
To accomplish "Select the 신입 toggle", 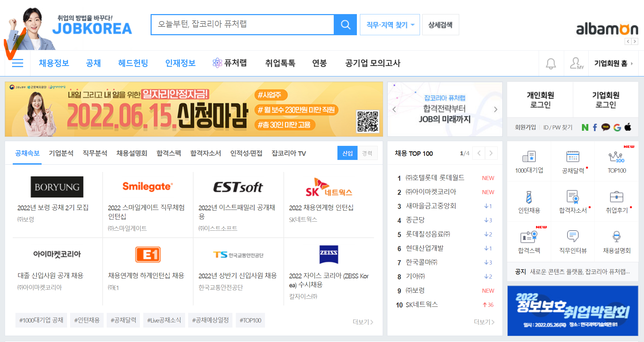I will click(x=347, y=153).
